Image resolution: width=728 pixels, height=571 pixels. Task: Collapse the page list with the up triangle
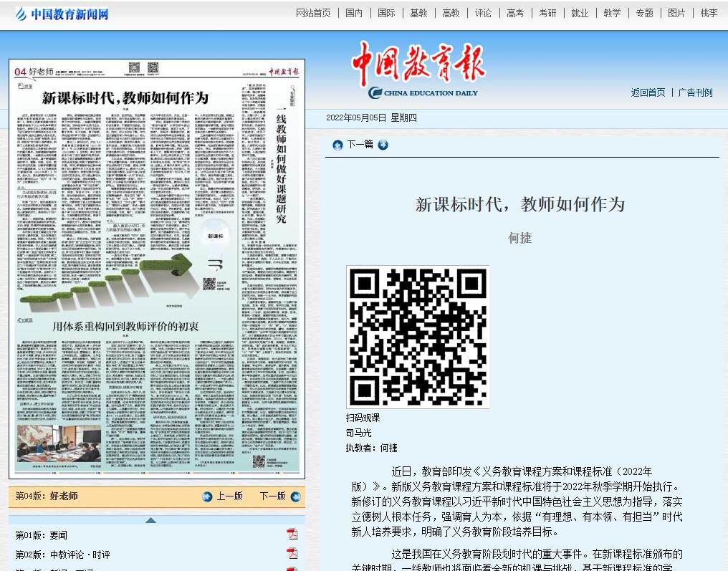(x=150, y=520)
